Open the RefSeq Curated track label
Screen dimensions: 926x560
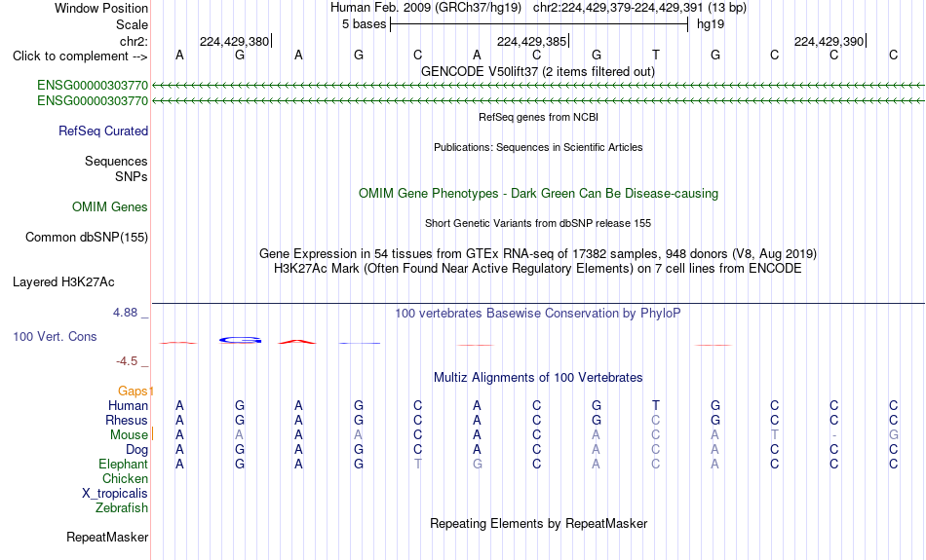click(x=102, y=131)
